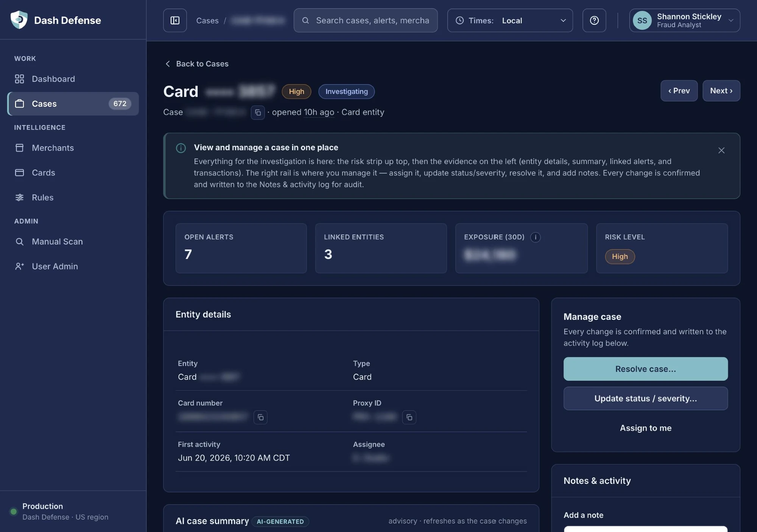Click the Cards icon in sidebar

[19, 173]
